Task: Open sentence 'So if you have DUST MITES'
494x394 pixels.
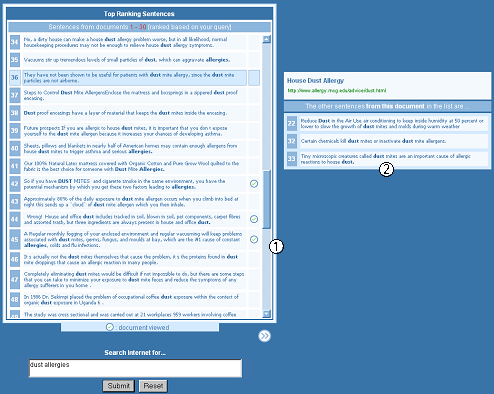Action: pyautogui.click(x=134, y=184)
